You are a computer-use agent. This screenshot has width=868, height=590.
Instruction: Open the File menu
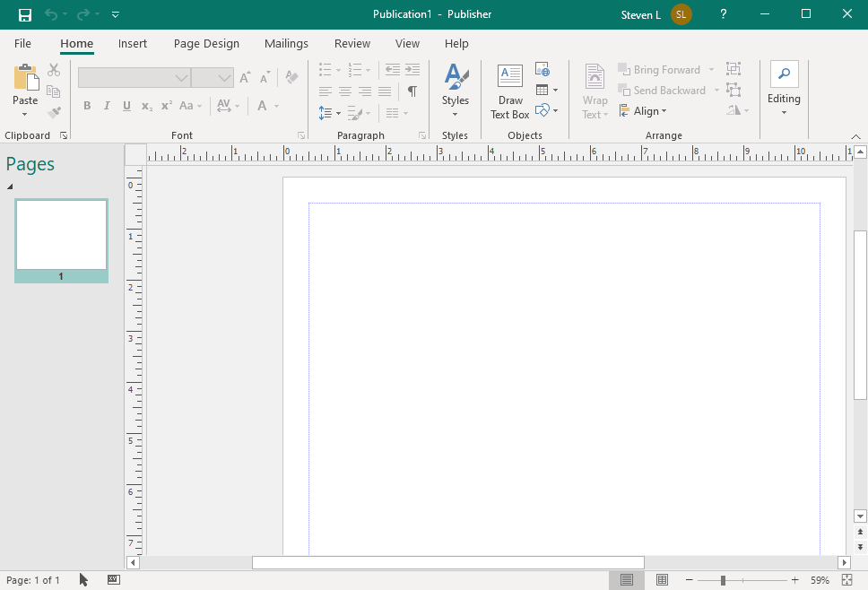click(x=22, y=43)
